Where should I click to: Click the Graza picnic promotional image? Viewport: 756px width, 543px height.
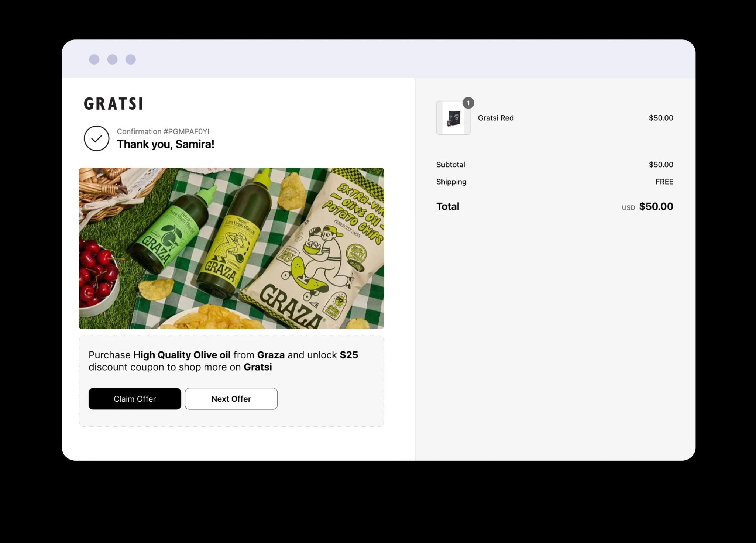pos(231,248)
